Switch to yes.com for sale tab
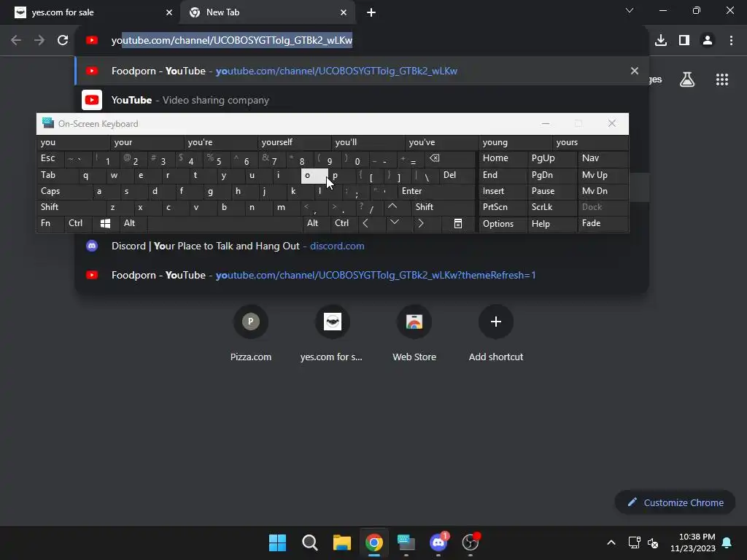The image size is (747, 560). coord(94,12)
